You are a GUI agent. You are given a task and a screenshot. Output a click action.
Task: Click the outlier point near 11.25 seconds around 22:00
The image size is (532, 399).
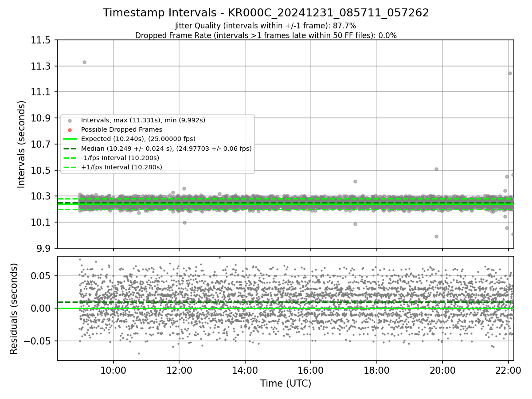tap(510, 73)
